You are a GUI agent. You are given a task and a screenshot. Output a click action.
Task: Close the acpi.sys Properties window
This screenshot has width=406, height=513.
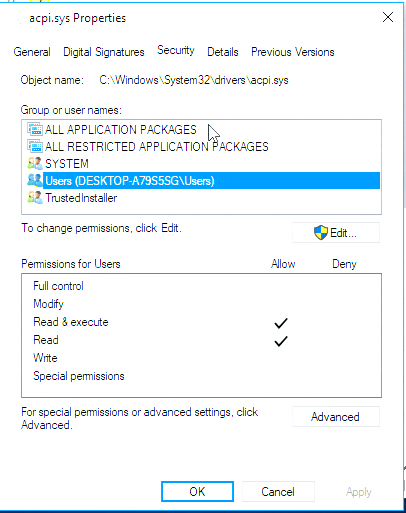pos(388,17)
